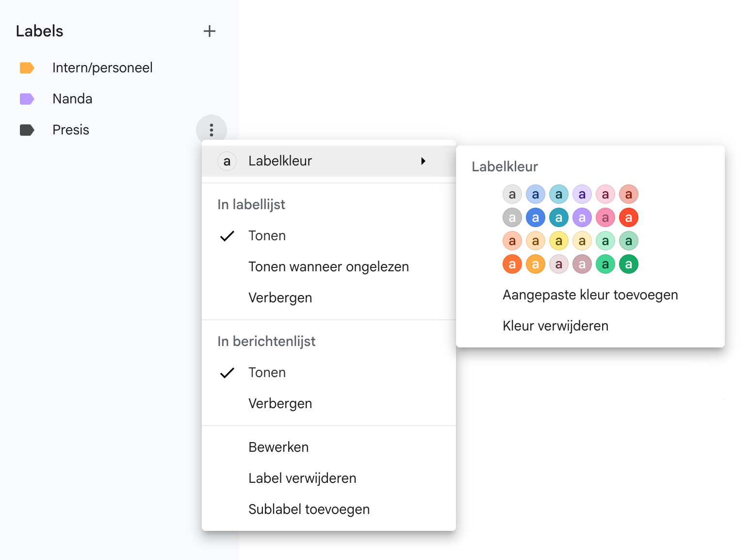The height and width of the screenshot is (560, 751).
Task: Select 'Label verwijderen' to delete the label
Action: click(302, 478)
